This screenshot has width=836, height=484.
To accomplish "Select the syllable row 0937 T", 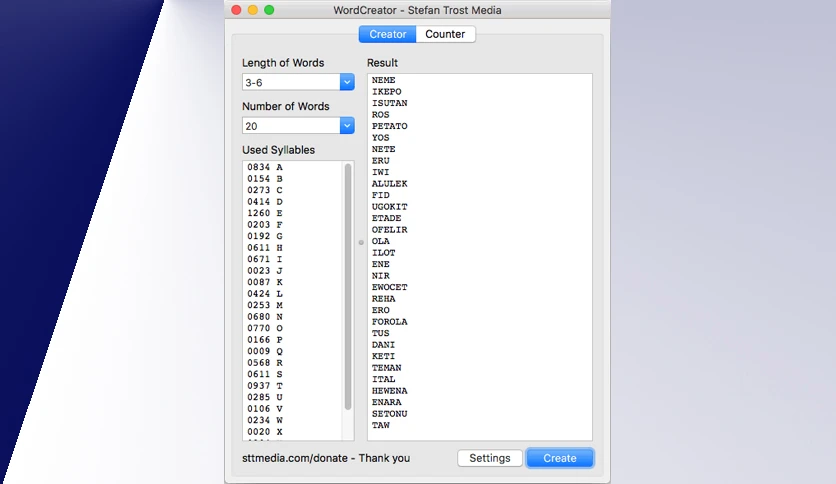I will click(265, 385).
